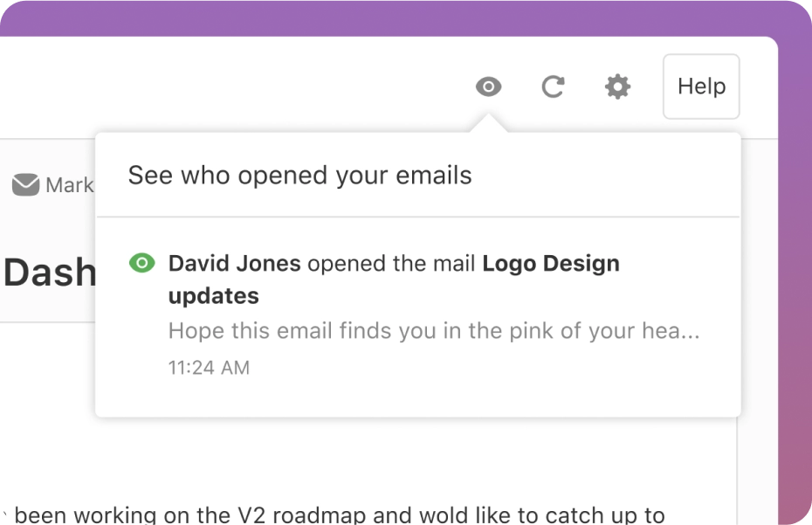Click the popup pointer arrow under eye icon
This screenshot has width=812, height=525.
488,124
